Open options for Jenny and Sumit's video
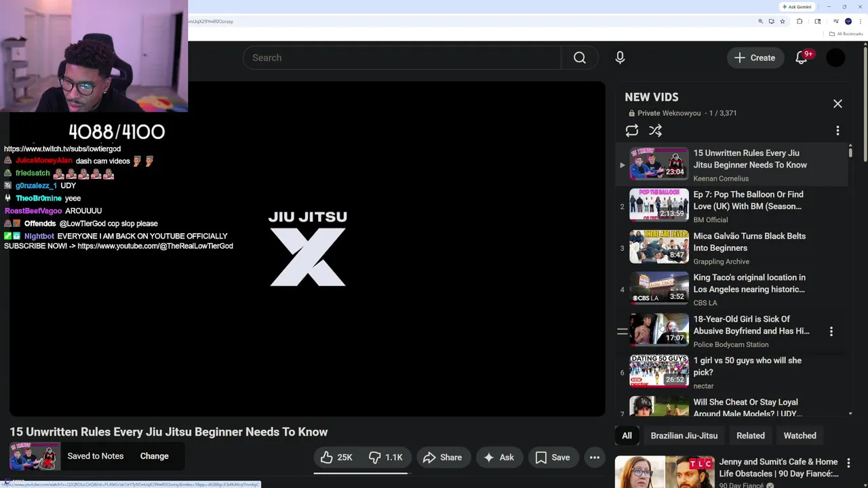 (848, 463)
